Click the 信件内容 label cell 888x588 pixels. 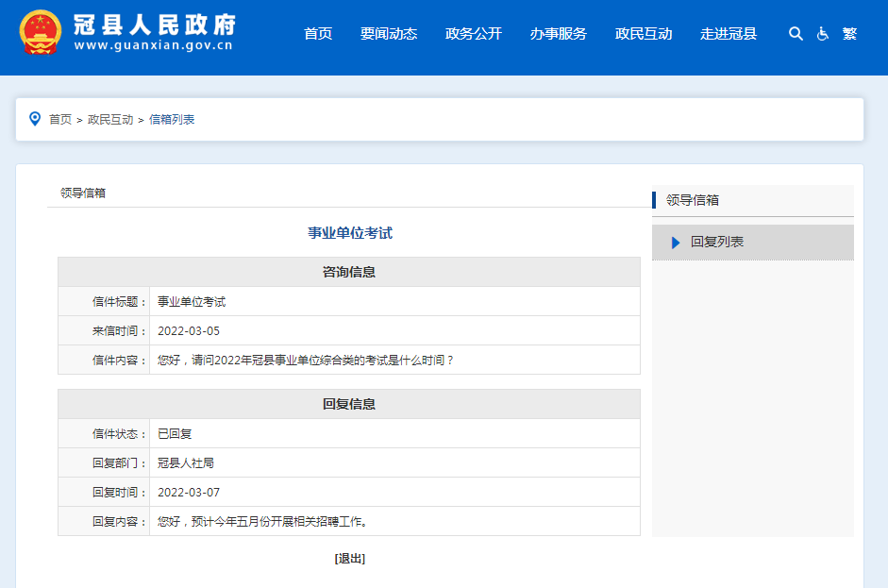[104, 360]
